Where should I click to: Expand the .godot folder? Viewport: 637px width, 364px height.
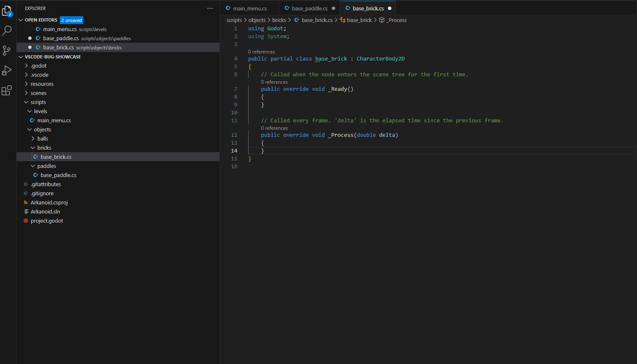click(26, 65)
